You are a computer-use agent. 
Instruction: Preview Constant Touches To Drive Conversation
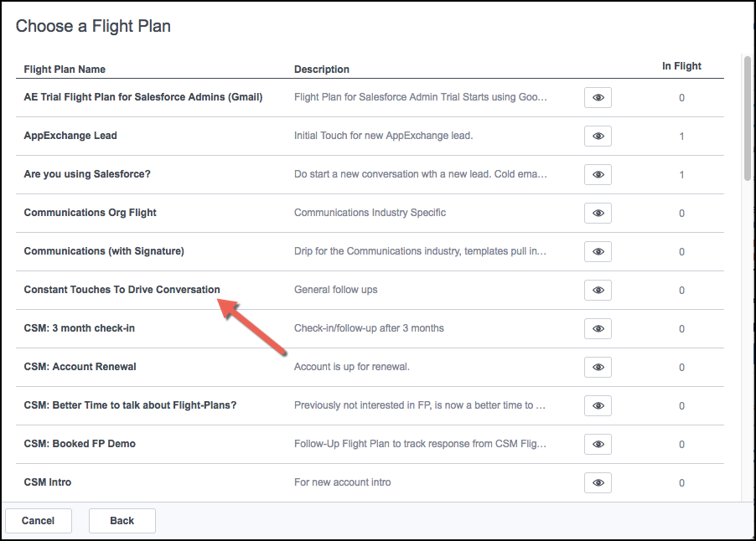coord(598,290)
